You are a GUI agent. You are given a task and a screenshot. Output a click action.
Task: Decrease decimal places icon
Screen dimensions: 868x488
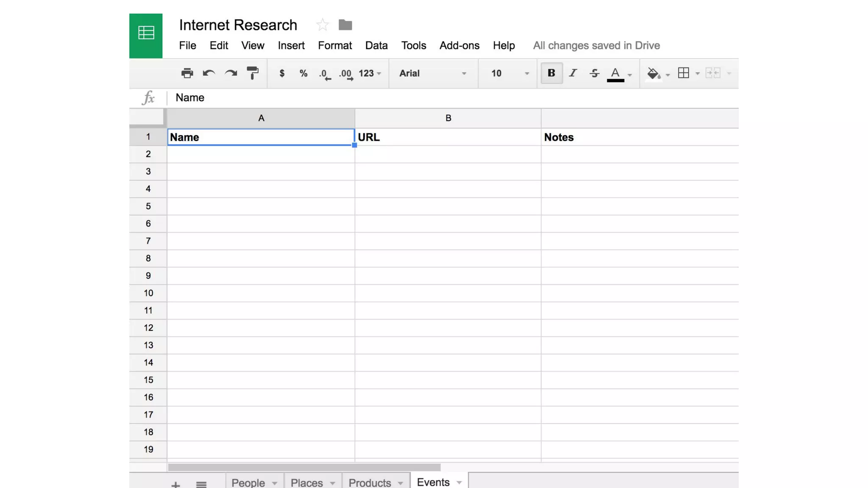coord(325,74)
